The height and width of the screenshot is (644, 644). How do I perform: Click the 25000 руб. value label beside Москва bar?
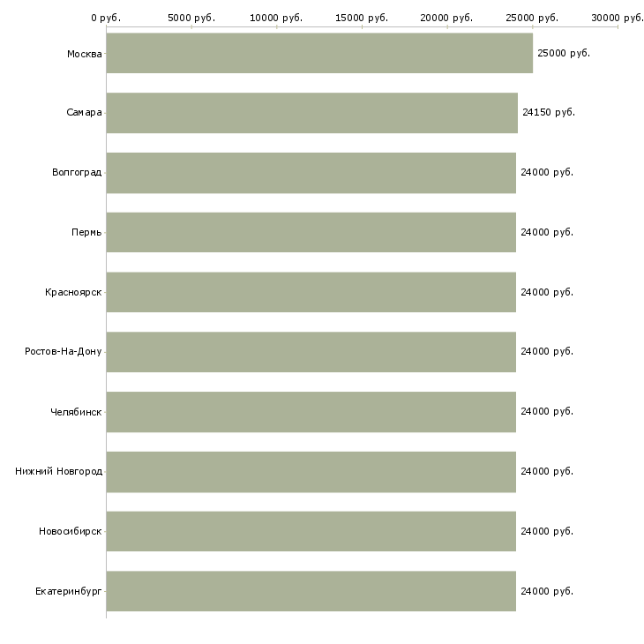click(563, 53)
